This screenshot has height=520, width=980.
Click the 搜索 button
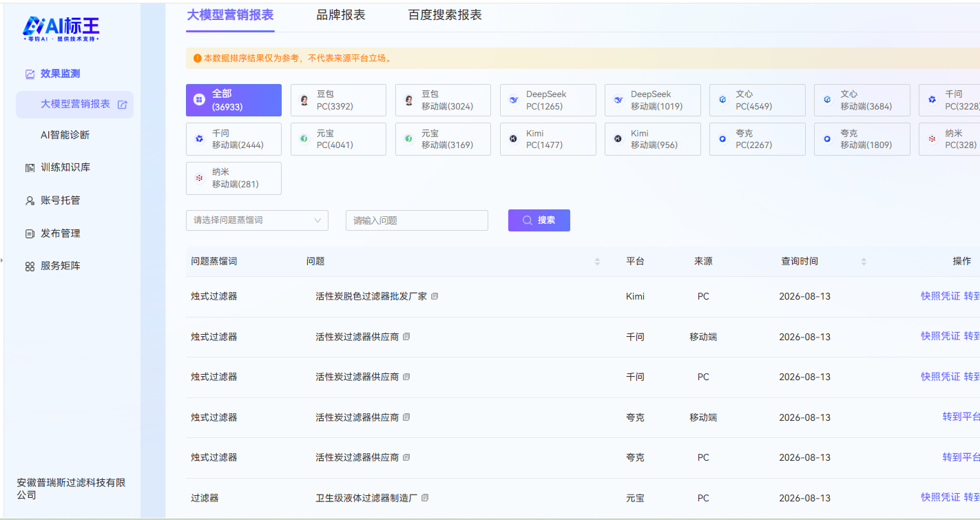[539, 220]
